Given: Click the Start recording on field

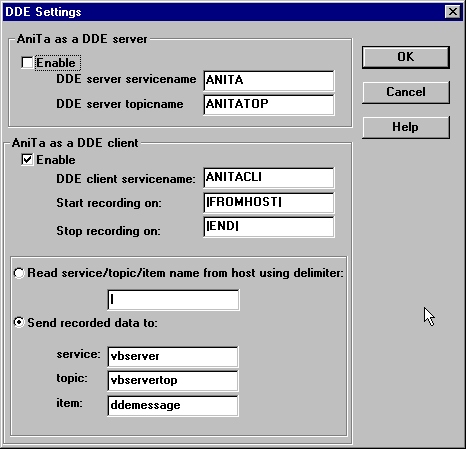Looking at the screenshot, I should (x=269, y=202).
